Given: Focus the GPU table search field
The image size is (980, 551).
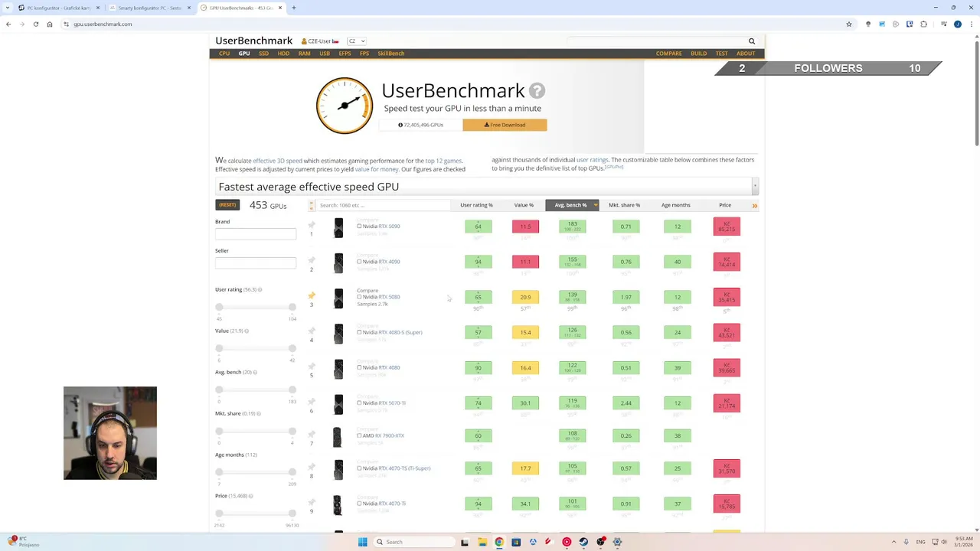Looking at the screenshot, I should coord(384,205).
